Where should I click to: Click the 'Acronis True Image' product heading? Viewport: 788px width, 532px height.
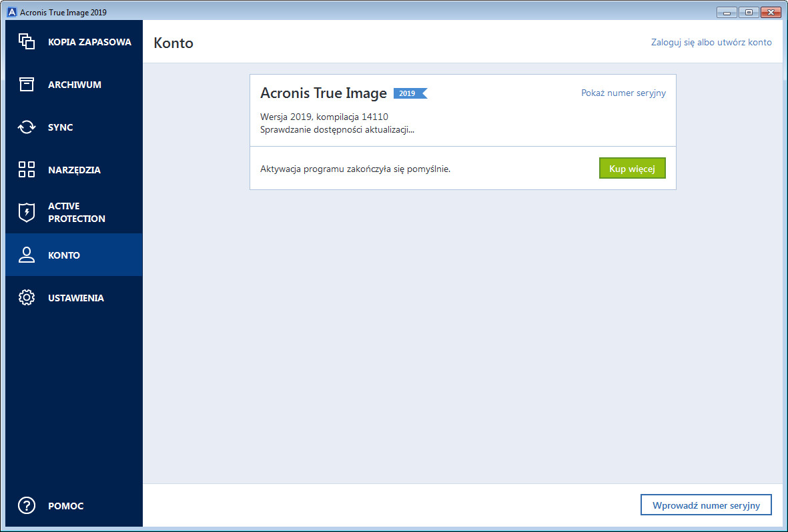(323, 93)
